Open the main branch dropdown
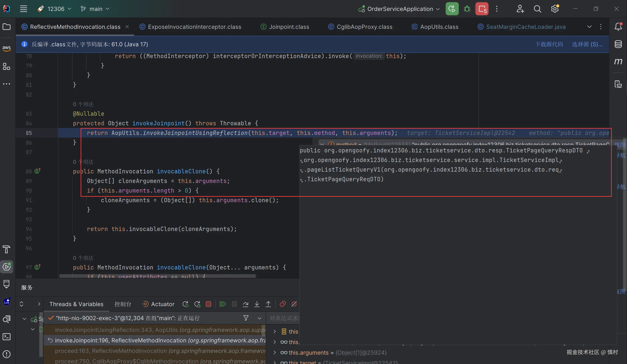Viewport: 627px width, 364px height. [x=95, y=9]
